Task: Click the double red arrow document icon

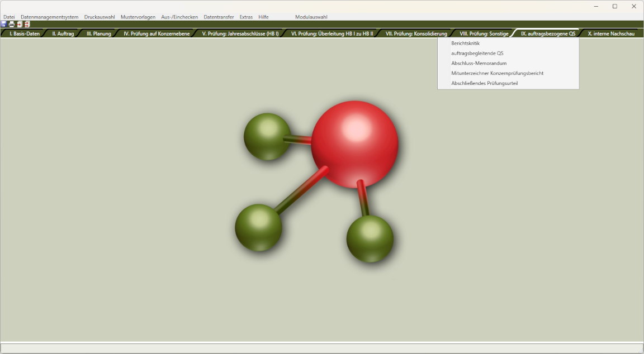Action: coord(26,25)
